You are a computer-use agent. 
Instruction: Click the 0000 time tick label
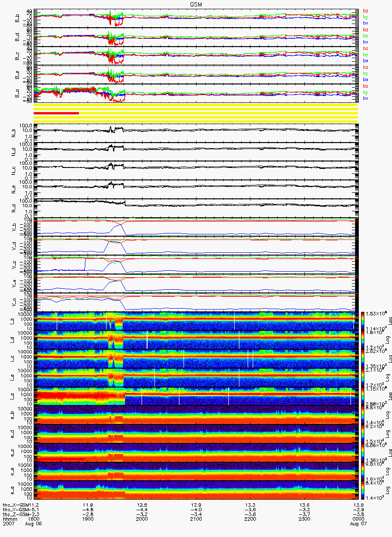(358, 519)
